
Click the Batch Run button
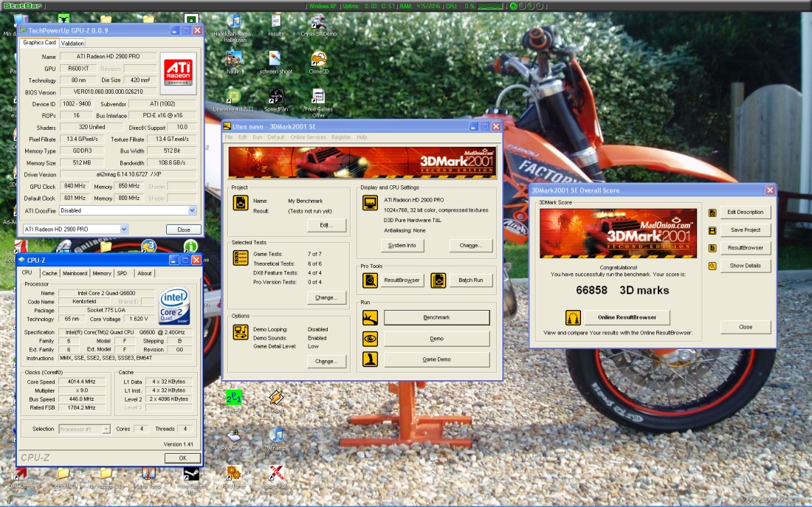tap(471, 280)
